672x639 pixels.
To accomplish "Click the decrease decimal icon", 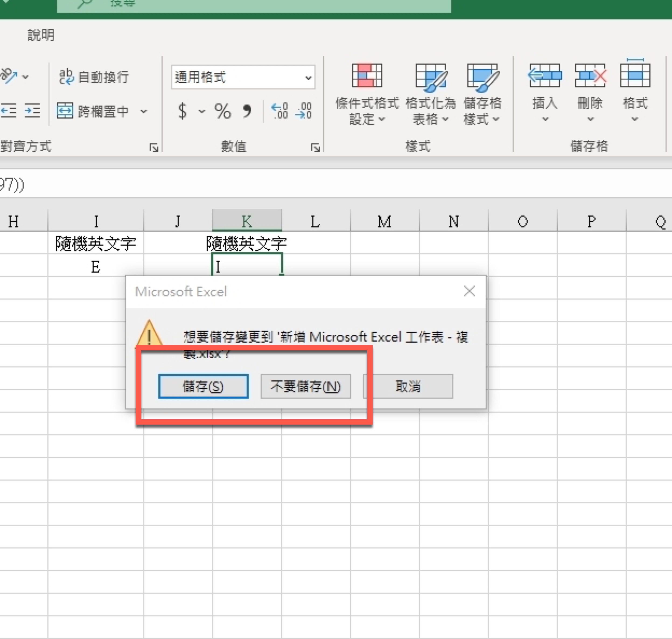I will 303,111.
